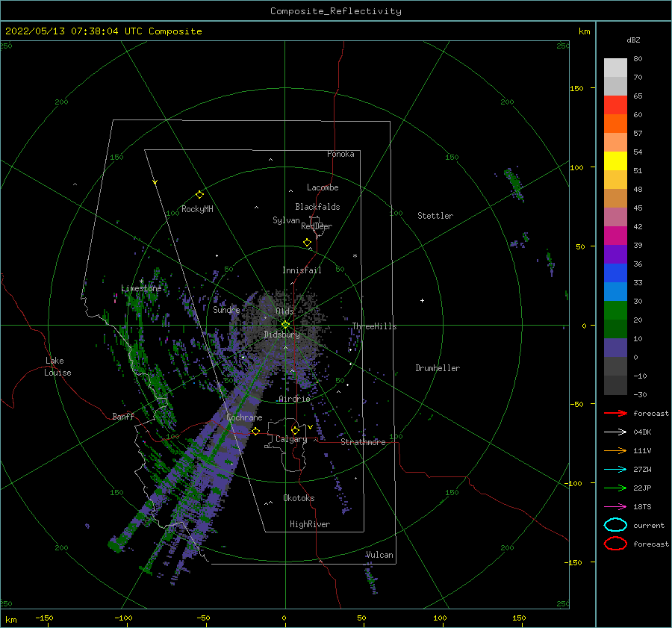Click the Airdrie town label
Viewport: 672px width, 628px height.
294,399
